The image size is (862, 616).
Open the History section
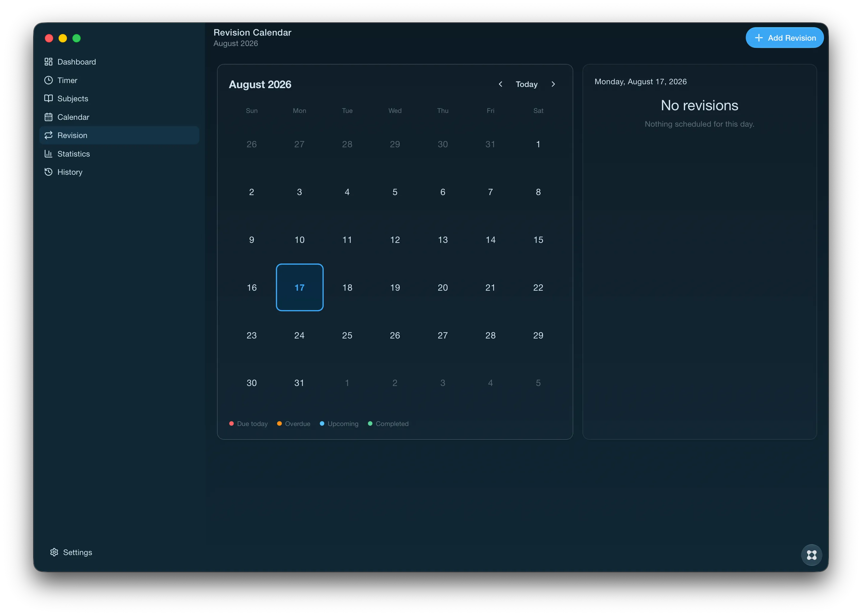tap(119, 172)
